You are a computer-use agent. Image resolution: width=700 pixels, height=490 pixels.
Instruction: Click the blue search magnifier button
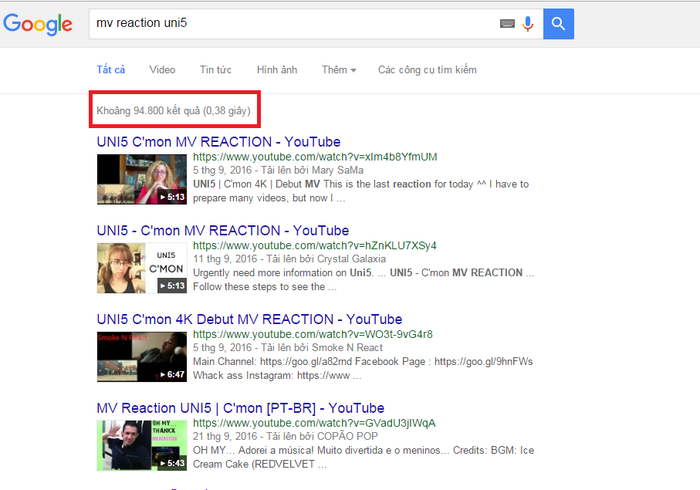(x=558, y=24)
